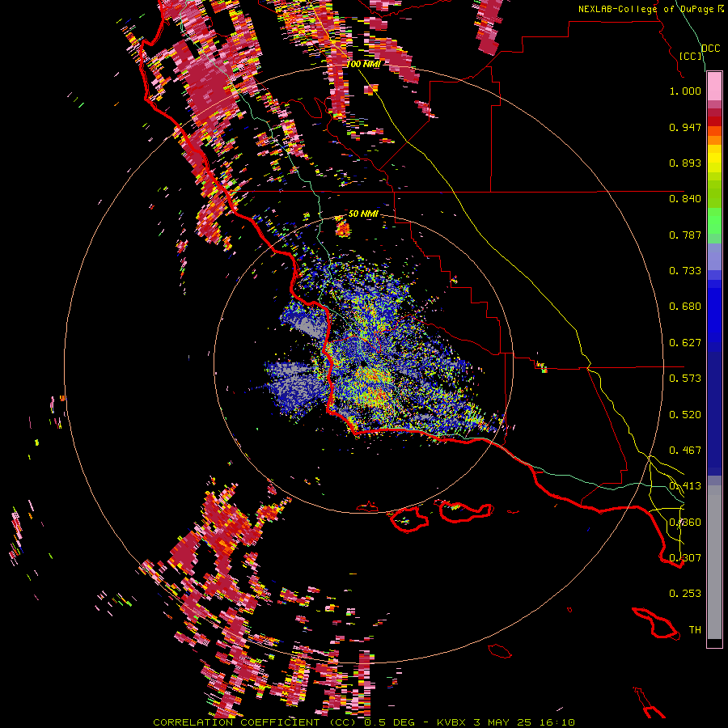Click the 0.573 scale value
Screen dimensions: 728x728
(685, 379)
